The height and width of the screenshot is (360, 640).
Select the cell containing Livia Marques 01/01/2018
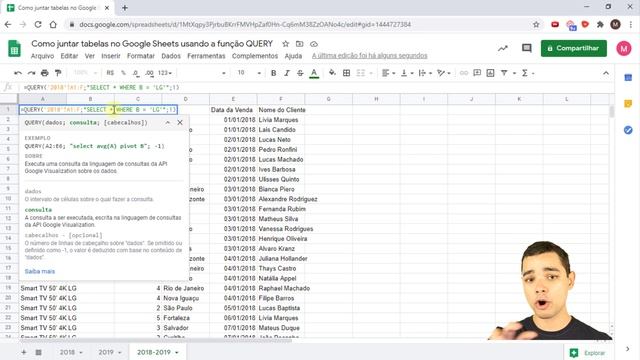point(281,120)
